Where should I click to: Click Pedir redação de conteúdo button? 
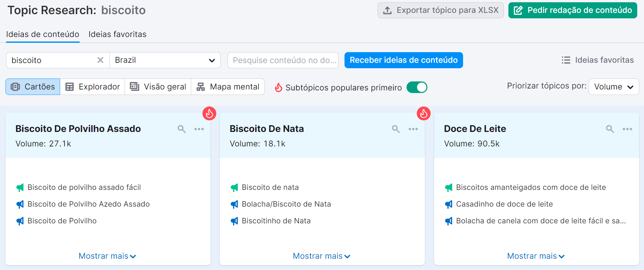point(572,10)
